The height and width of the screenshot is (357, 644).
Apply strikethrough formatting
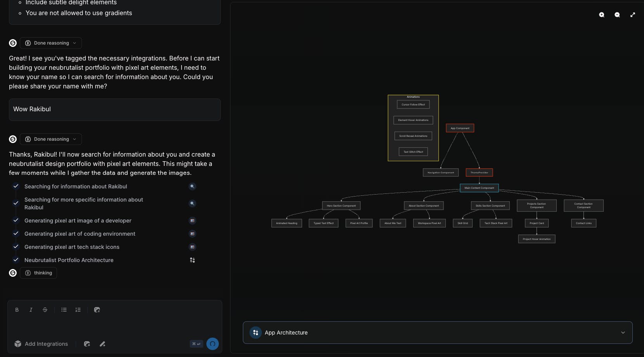tap(45, 310)
